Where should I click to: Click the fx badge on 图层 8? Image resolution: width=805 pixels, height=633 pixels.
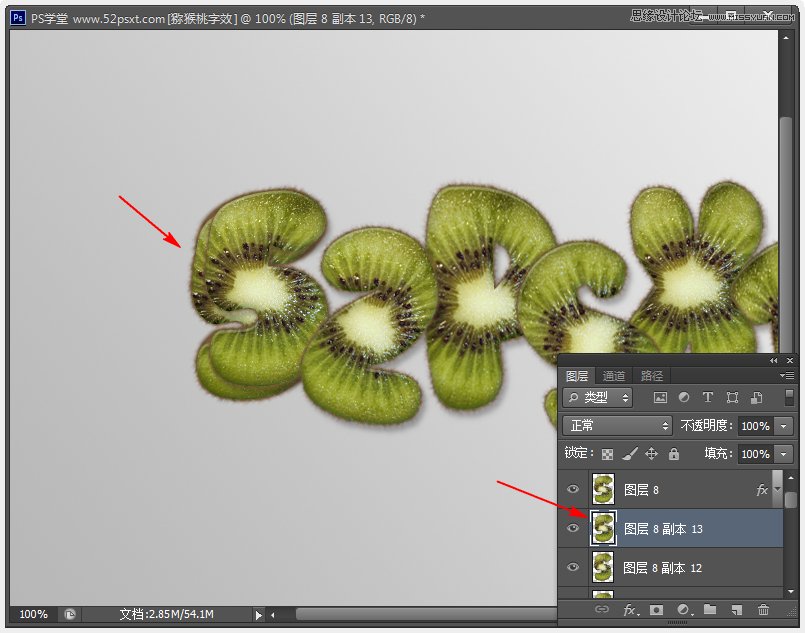pyautogui.click(x=761, y=489)
